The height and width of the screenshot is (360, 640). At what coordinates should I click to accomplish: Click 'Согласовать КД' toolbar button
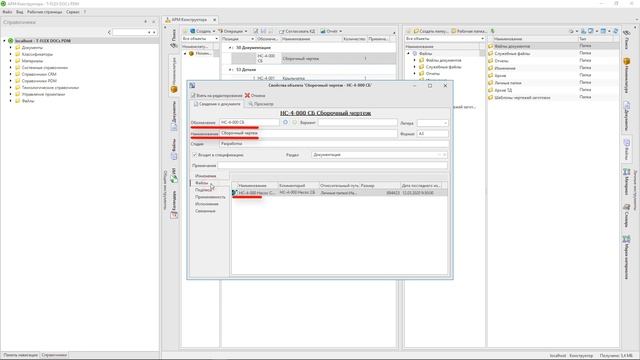tap(298, 31)
